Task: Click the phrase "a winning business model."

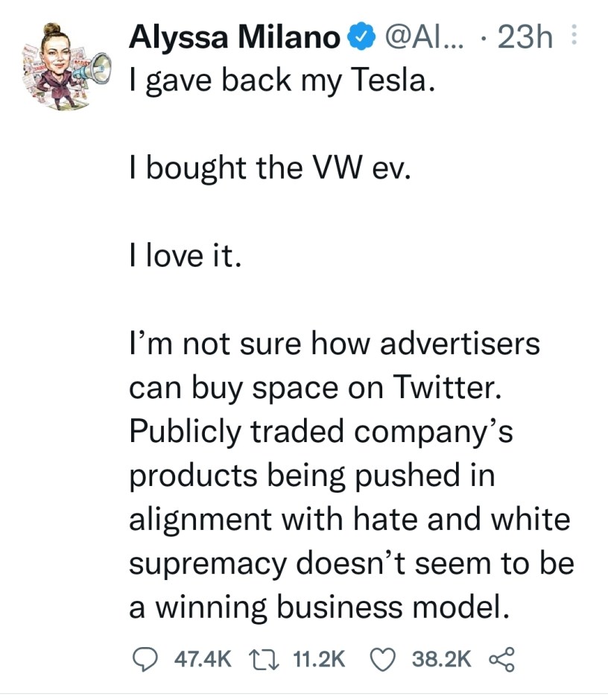Action: (320, 606)
